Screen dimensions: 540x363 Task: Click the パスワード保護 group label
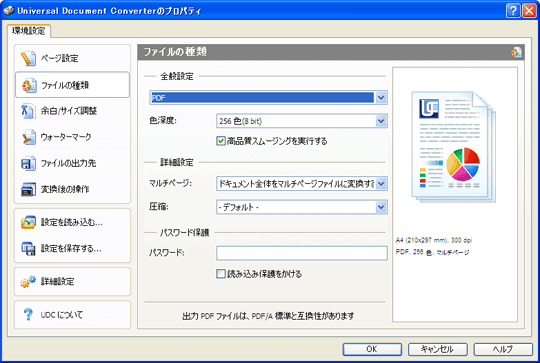click(x=185, y=233)
